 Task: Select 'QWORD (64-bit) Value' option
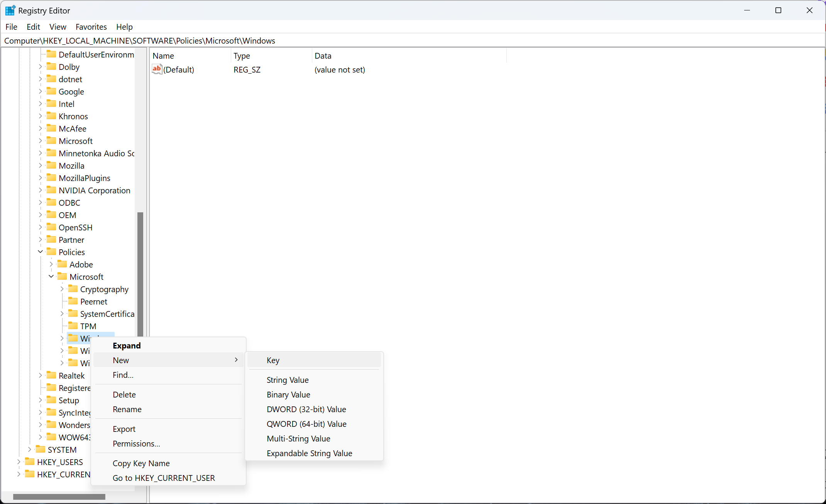click(x=306, y=423)
